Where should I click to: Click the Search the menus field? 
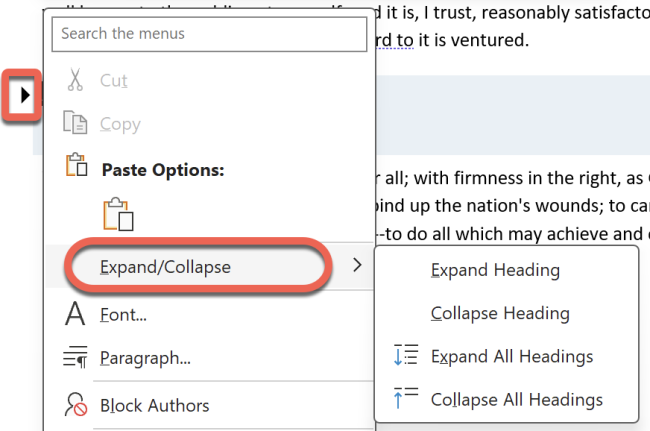point(210,34)
